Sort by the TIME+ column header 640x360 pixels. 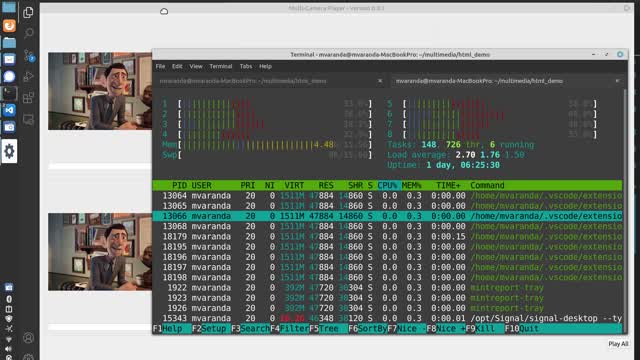[448, 185]
